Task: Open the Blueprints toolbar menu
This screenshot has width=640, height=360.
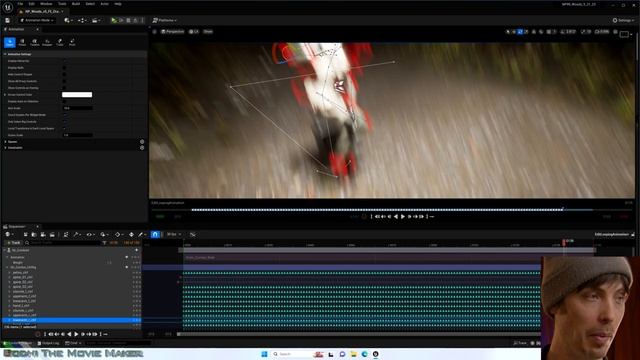Action: click(x=81, y=20)
